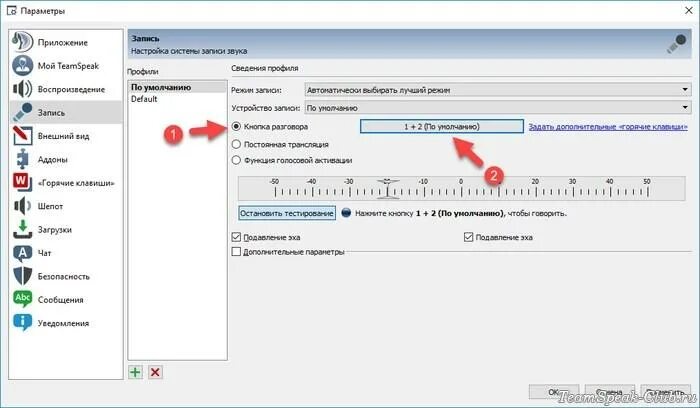Screen dimensions: 700x408
Task: Go to Внешний вид section label
Action: tap(63, 136)
